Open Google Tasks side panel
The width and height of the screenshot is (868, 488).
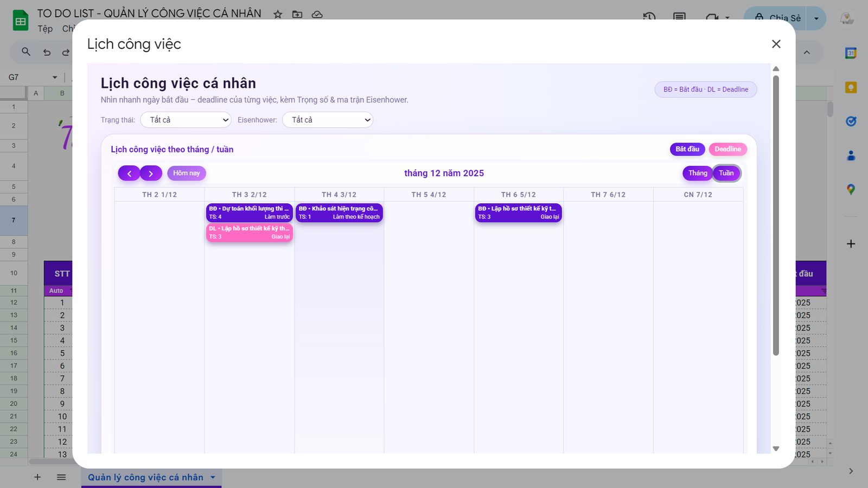tap(851, 121)
